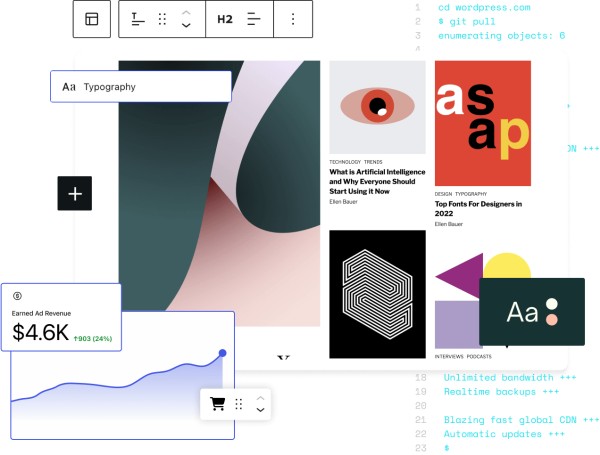Open the three-dot options menu
Image resolution: width=600 pixels, height=455 pixels.
click(x=292, y=19)
